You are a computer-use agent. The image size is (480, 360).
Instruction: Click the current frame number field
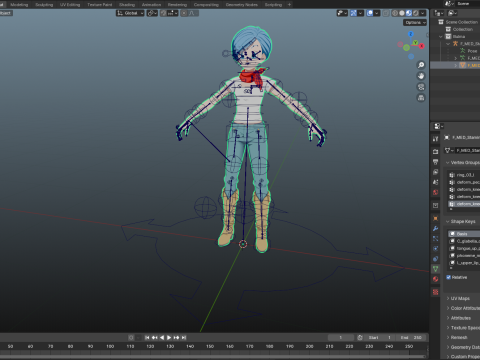[341, 338]
